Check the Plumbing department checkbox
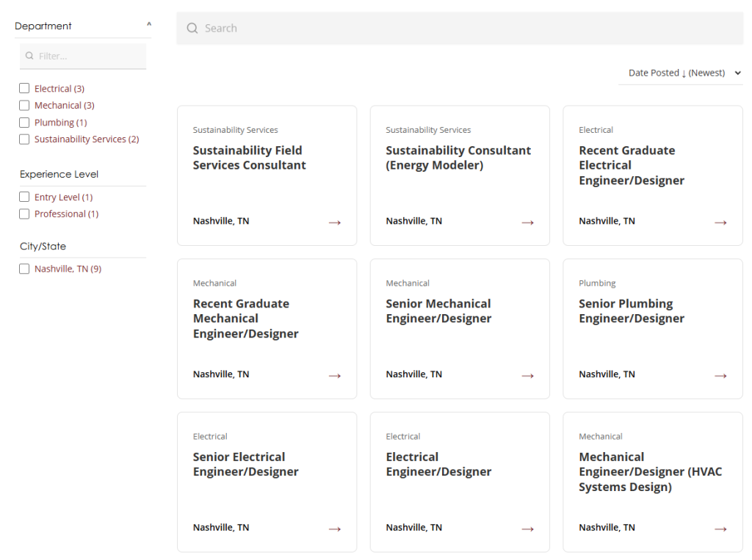 click(x=23, y=122)
